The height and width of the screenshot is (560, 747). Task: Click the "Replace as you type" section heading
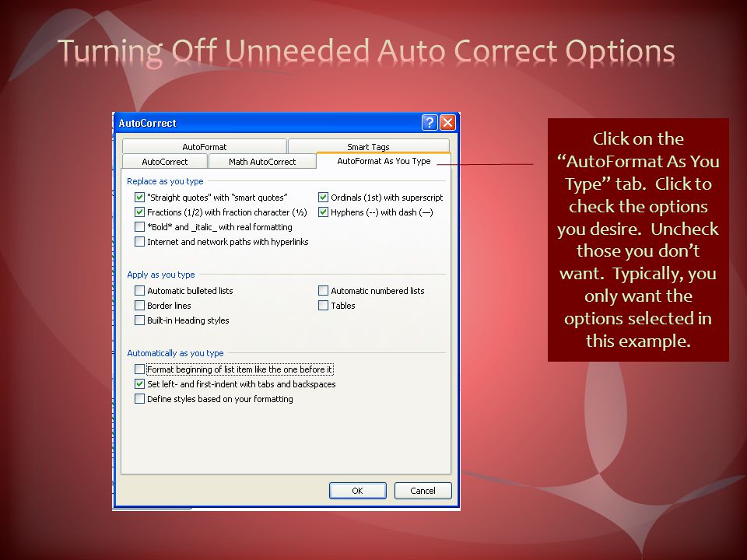point(165,181)
